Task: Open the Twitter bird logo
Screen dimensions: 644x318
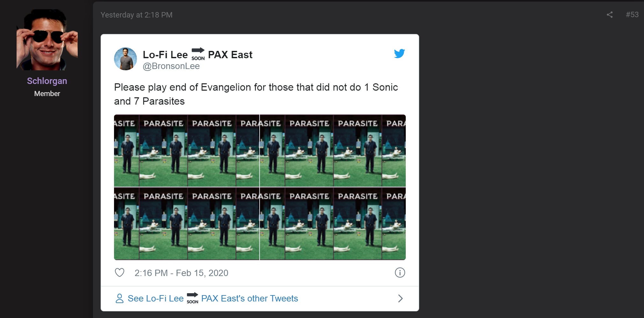Action: 399,53
